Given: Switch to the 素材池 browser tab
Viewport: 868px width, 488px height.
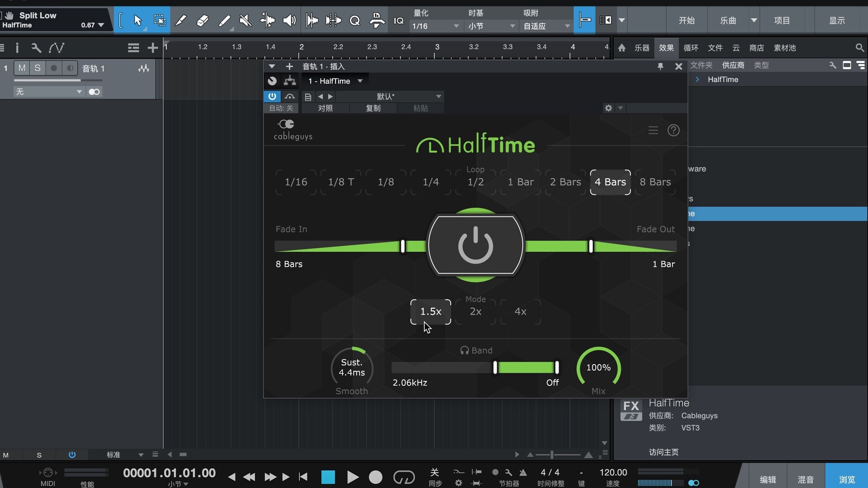Looking at the screenshot, I should (x=785, y=47).
